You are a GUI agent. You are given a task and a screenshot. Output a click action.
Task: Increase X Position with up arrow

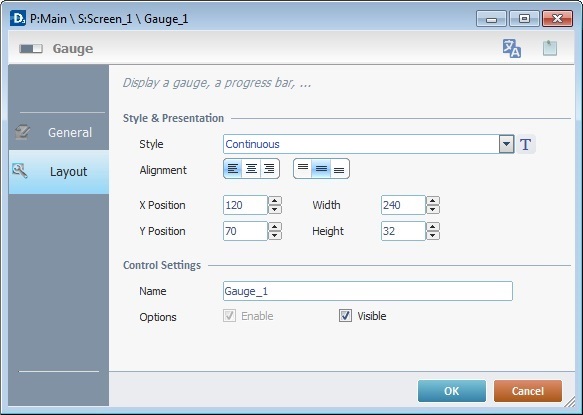pos(275,201)
